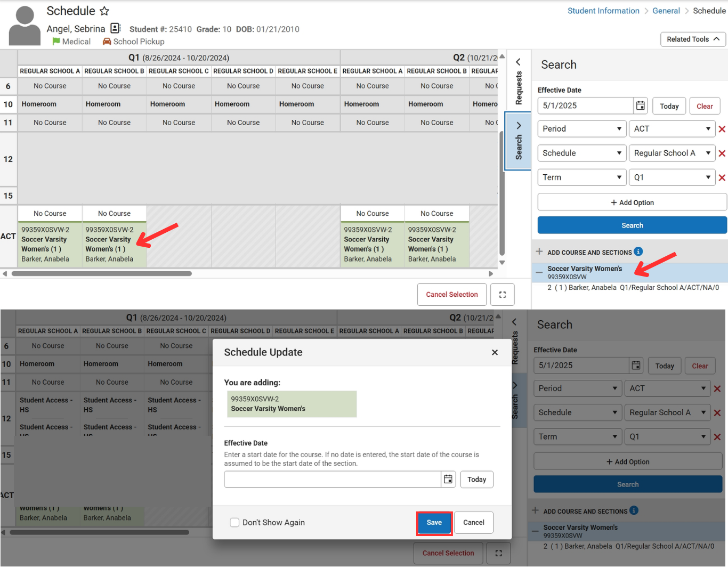The height and width of the screenshot is (568, 728).
Task: Click the down scroll arrow of the undimmed schedule grid
Action: (501, 263)
